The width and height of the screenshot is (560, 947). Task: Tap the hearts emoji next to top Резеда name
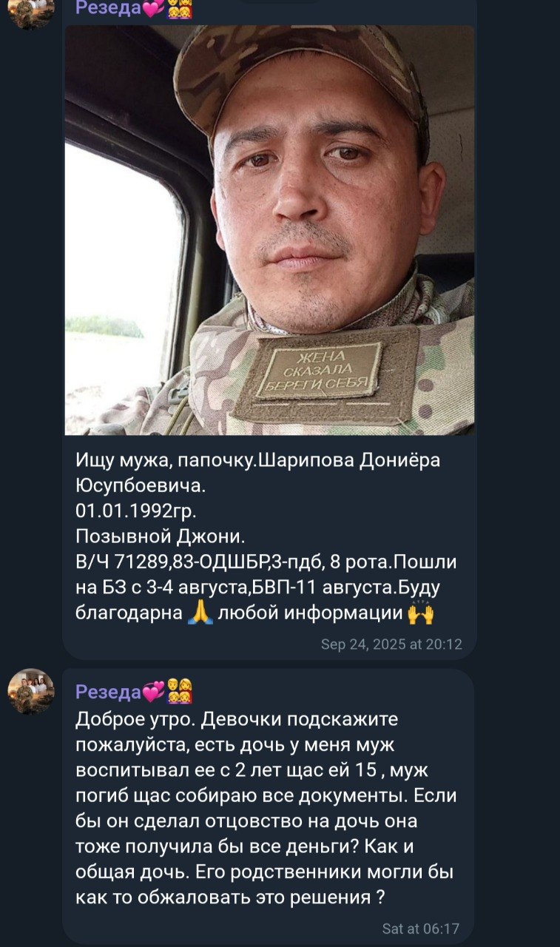point(153,10)
